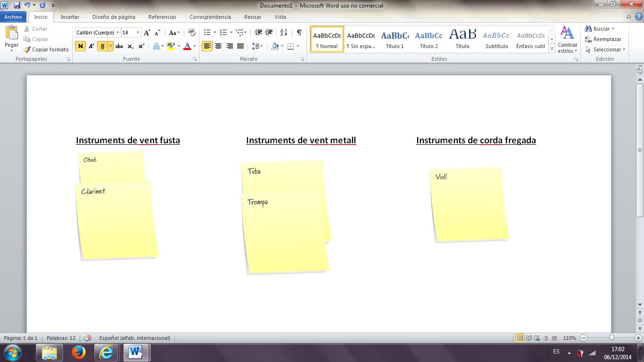Click the strikethrough abc icon
Image resolution: width=644 pixels, height=362 pixels.
click(x=119, y=46)
